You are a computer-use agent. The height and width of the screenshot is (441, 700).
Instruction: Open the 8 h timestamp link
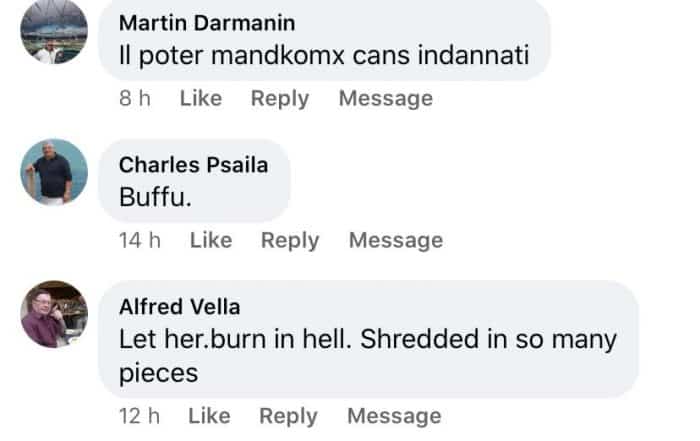point(133,98)
